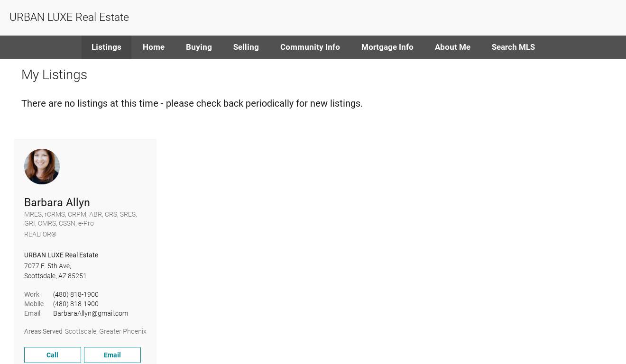Open the About Me page
Screen dimensions: 626x364
[x=452, y=47]
